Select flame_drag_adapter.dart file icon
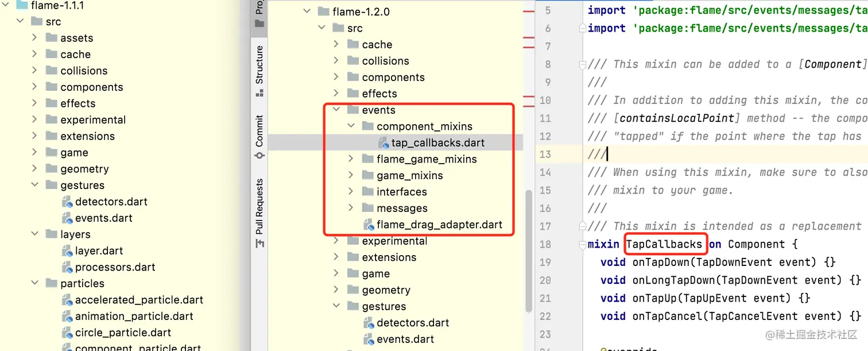Viewport: 868px width, 351px height. [369, 225]
